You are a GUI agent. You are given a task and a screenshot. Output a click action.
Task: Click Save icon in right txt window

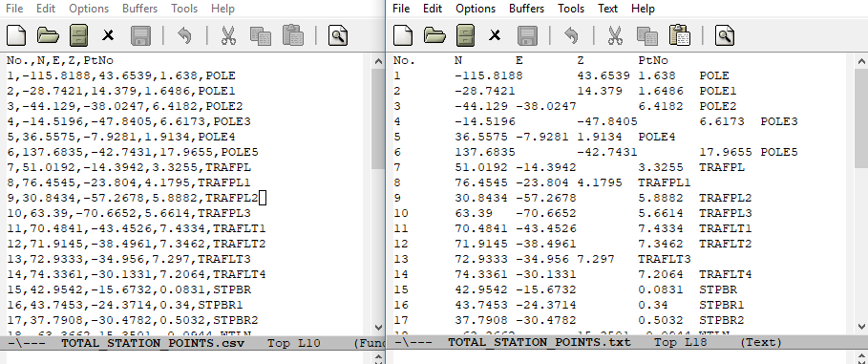[527, 35]
